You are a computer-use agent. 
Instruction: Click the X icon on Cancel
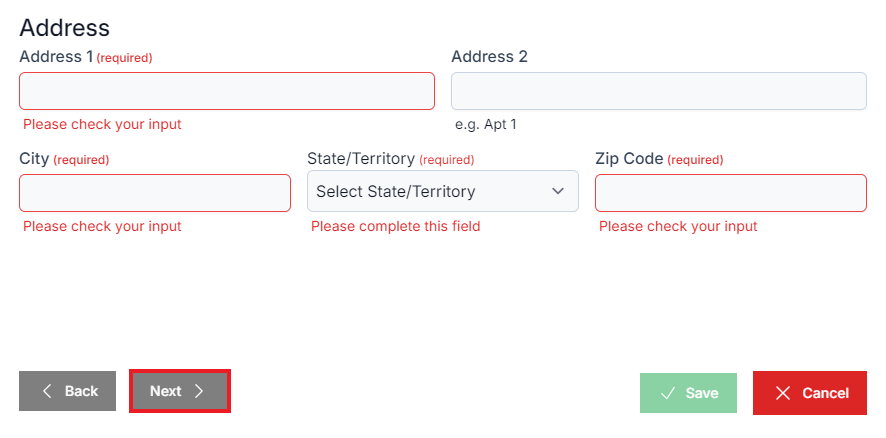782,393
